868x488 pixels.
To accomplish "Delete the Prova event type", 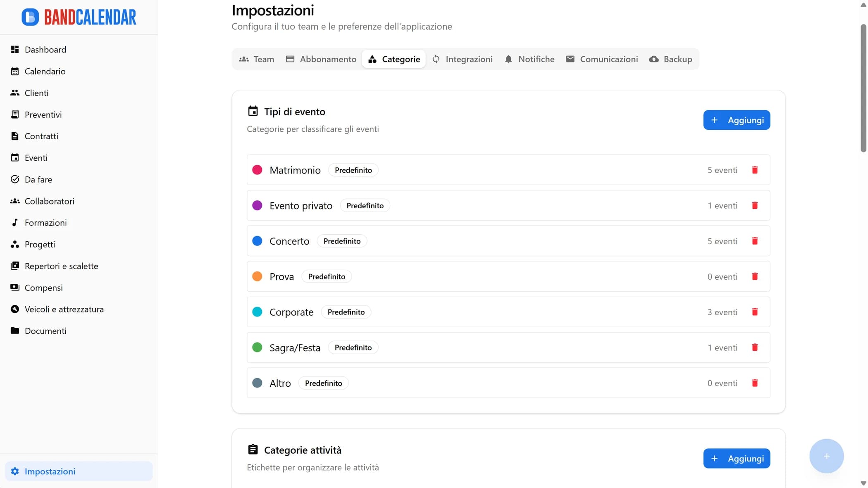I will click(x=755, y=276).
